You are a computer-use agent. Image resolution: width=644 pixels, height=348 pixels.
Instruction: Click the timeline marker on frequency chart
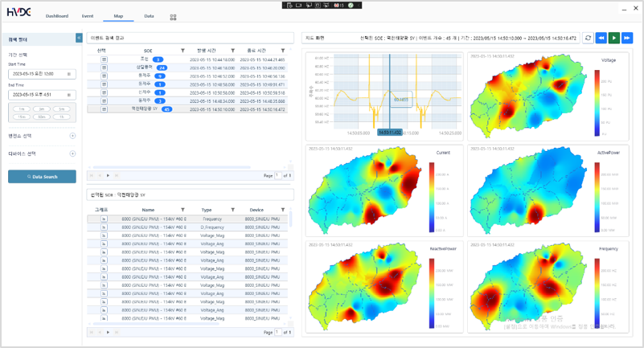click(x=389, y=131)
